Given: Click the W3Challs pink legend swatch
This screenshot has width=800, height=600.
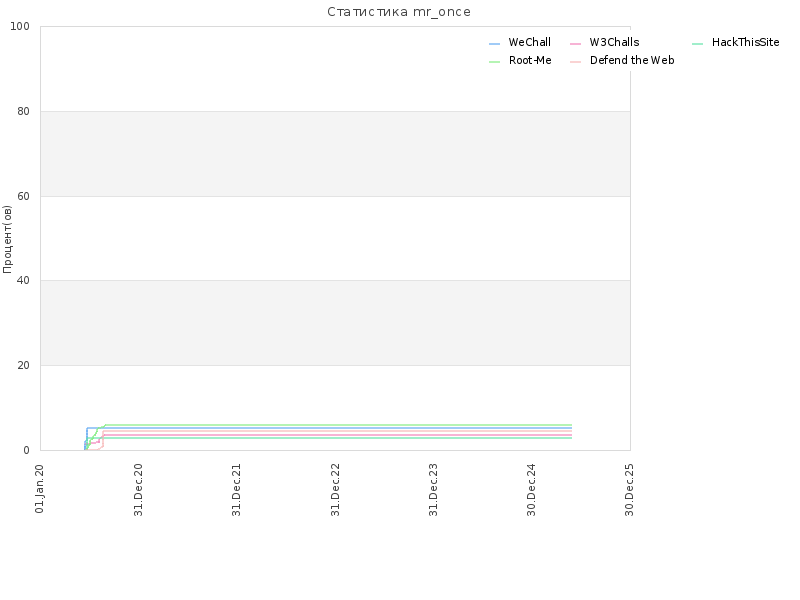Looking at the screenshot, I should click(576, 44).
